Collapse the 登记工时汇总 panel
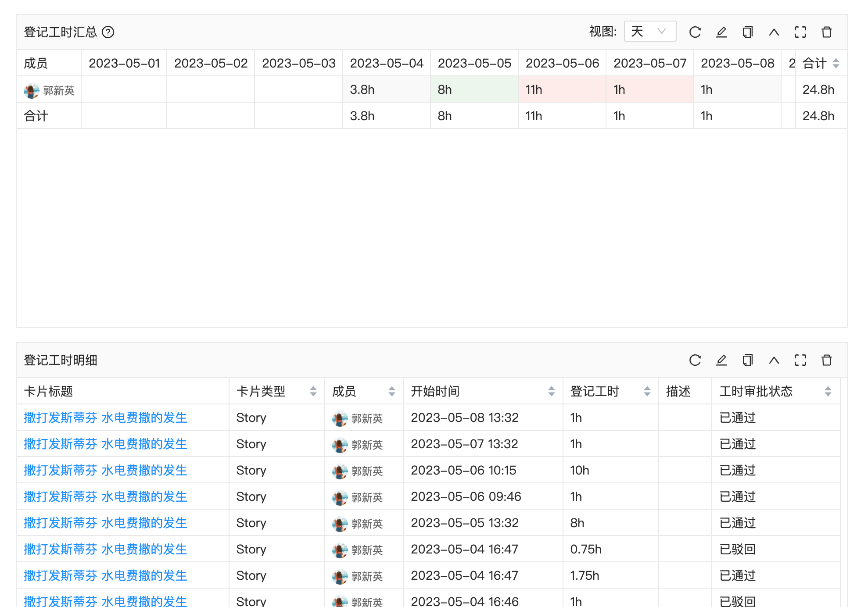The image size is (868, 607). (774, 32)
